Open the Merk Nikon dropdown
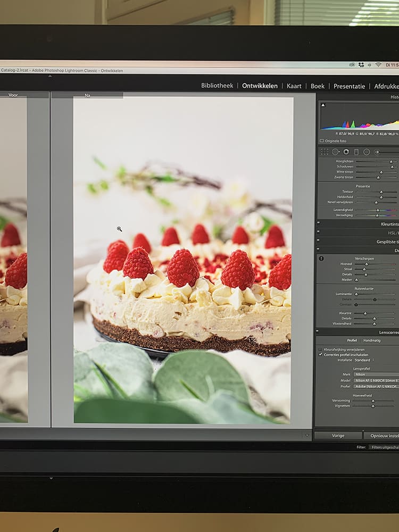The width and height of the screenshot is (399, 532). [x=376, y=374]
